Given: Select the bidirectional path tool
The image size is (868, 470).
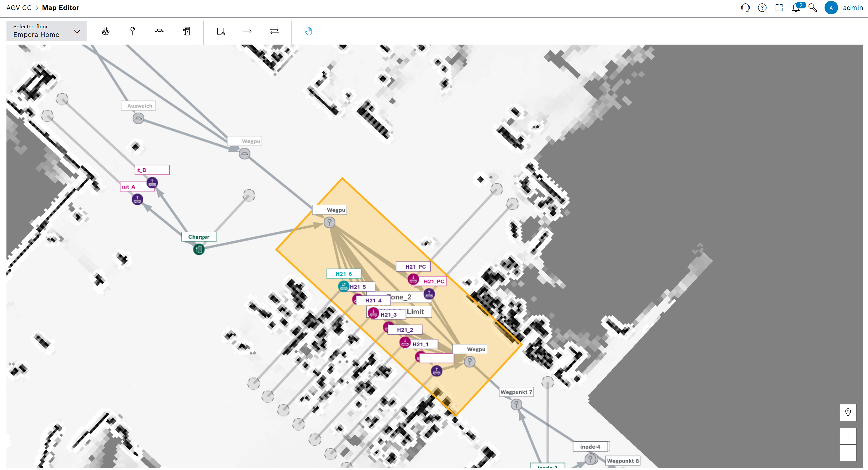Looking at the screenshot, I should point(274,31).
